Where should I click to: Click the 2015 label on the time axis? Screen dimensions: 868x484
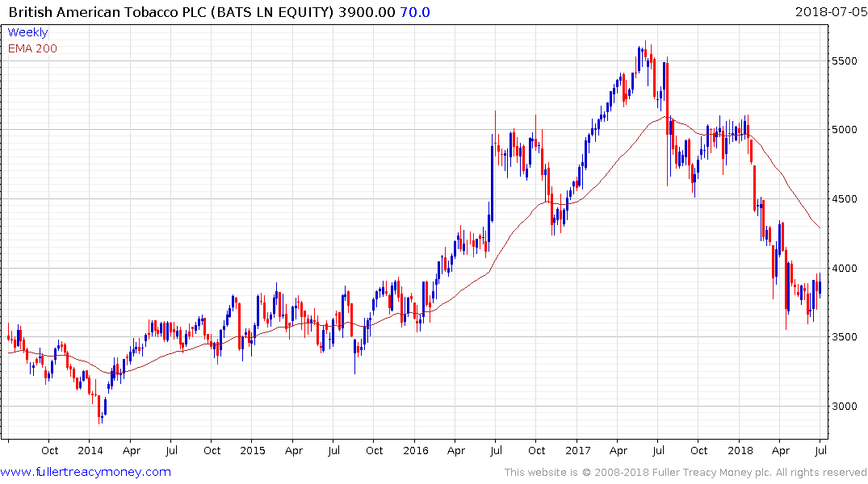(253, 450)
